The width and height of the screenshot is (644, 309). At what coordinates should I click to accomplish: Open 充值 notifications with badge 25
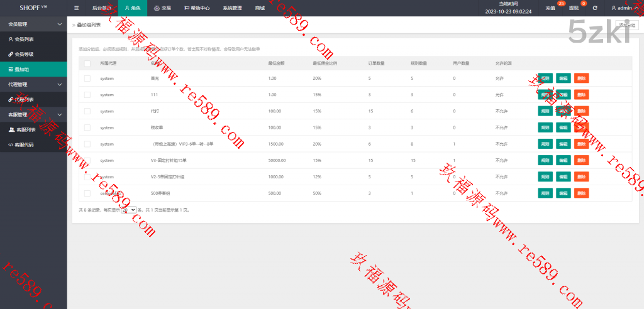coord(551,8)
